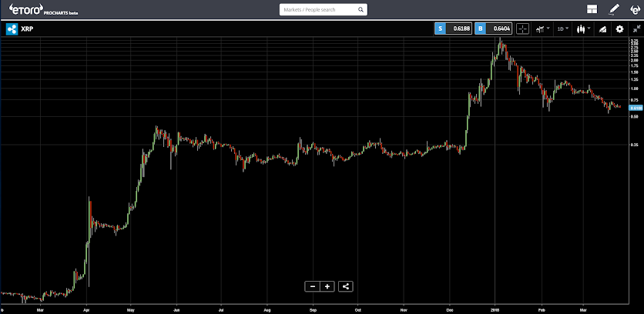Click the Aug label on time axis

(267, 310)
